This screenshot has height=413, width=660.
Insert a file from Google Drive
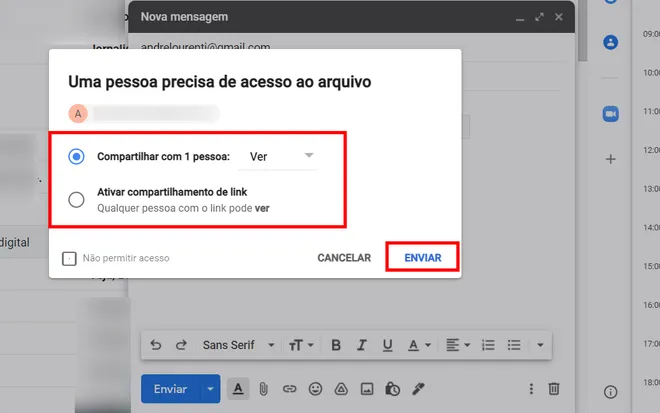341,389
